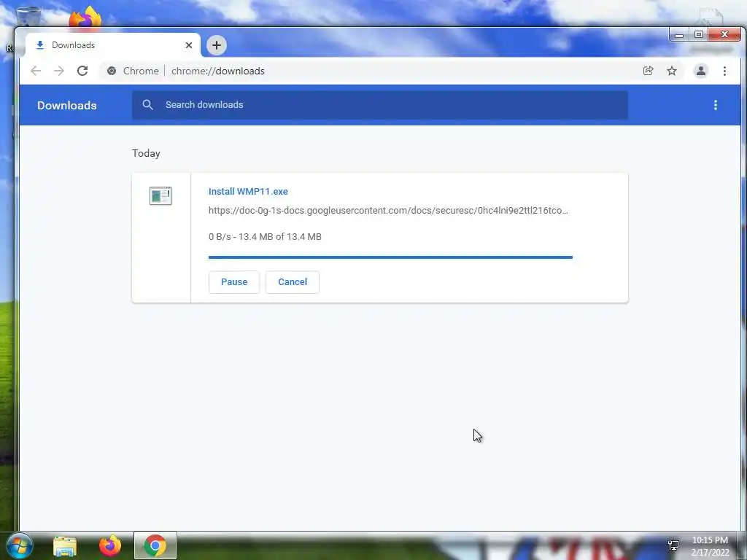Open File Explorer from the taskbar

point(65,545)
